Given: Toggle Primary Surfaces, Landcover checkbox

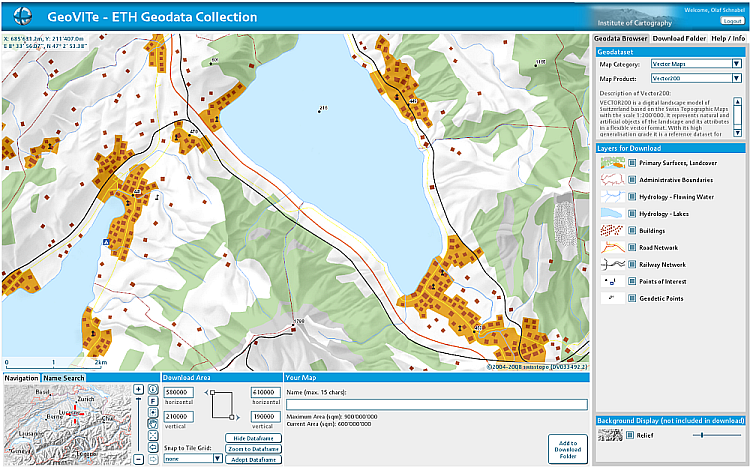Looking at the screenshot, I should (x=632, y=163).
